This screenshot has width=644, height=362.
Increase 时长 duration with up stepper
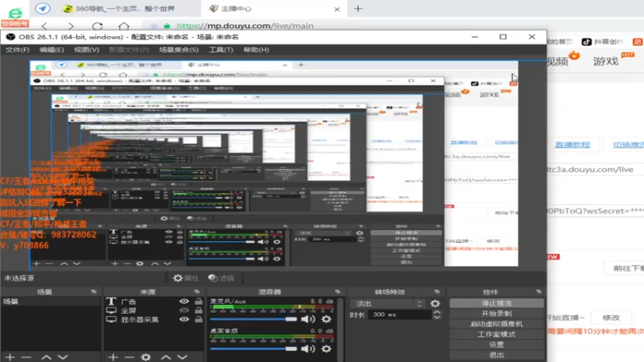(x=437, y=312)
